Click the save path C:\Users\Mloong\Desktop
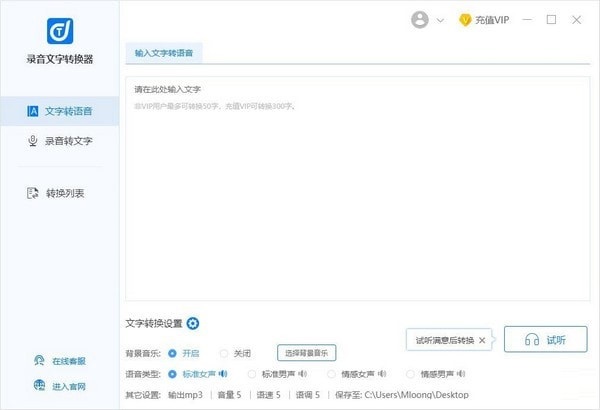This screenshot has width=600, height=410. 416,395
